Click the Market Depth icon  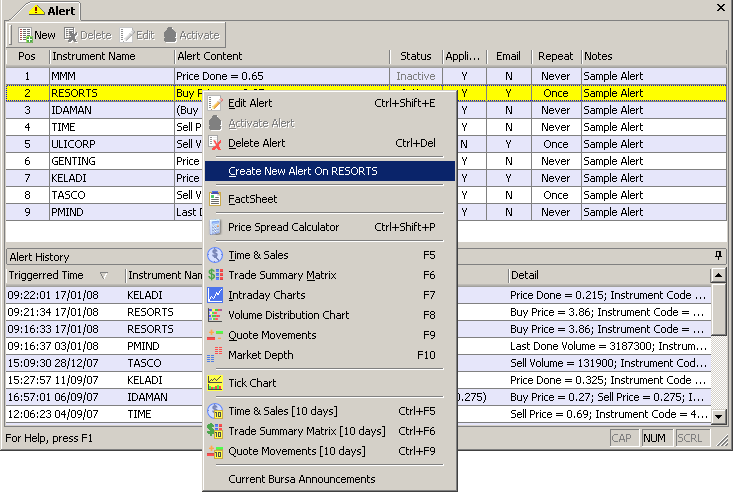point(215,355)
